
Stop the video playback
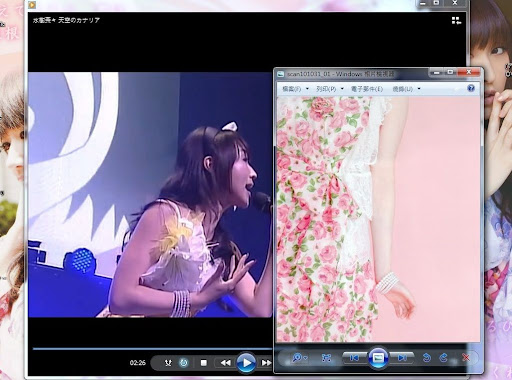click(x=204, y=362)
